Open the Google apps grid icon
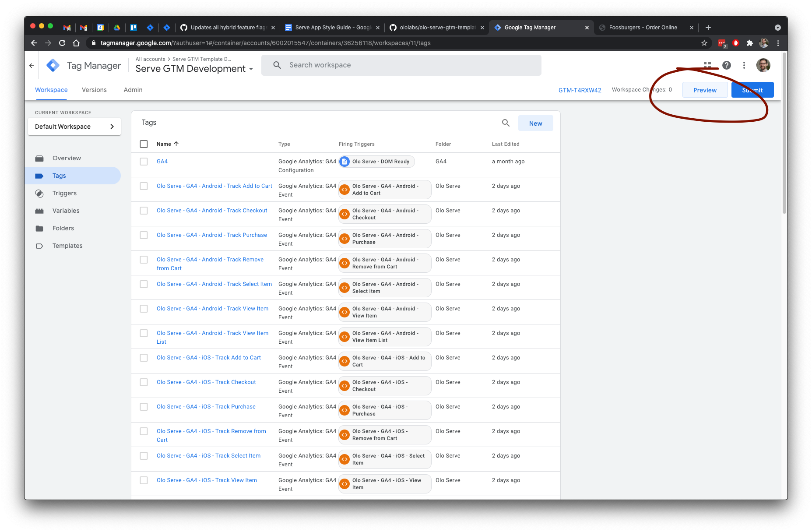 pyautogui.click(x=707, y=65)
